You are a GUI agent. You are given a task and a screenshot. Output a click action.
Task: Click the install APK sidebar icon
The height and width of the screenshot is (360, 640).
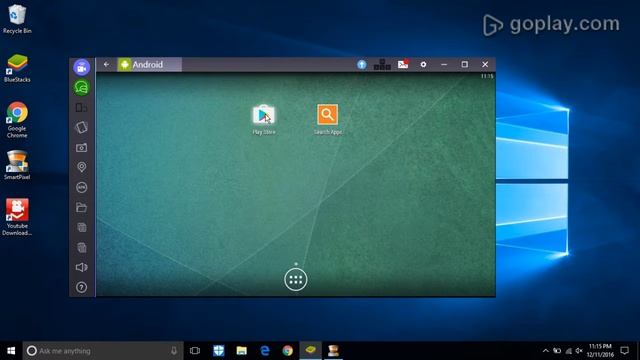pos(81,187)
